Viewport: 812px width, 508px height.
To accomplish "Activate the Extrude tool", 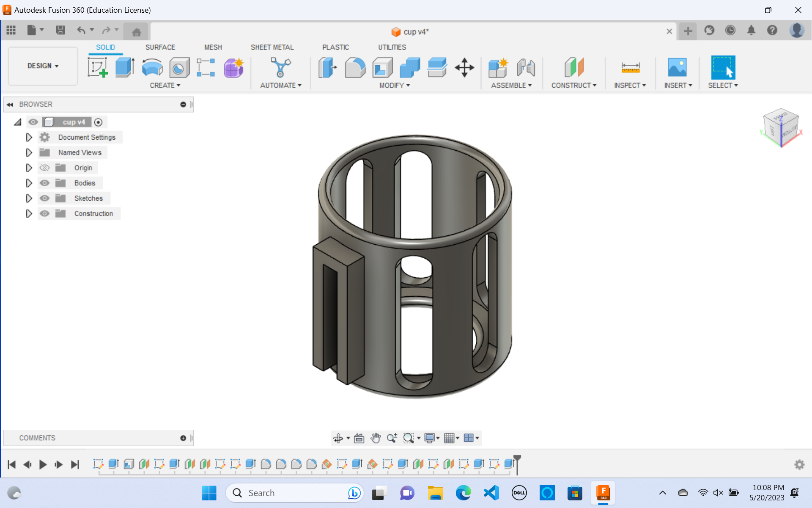I will click(x=124, y=68).
